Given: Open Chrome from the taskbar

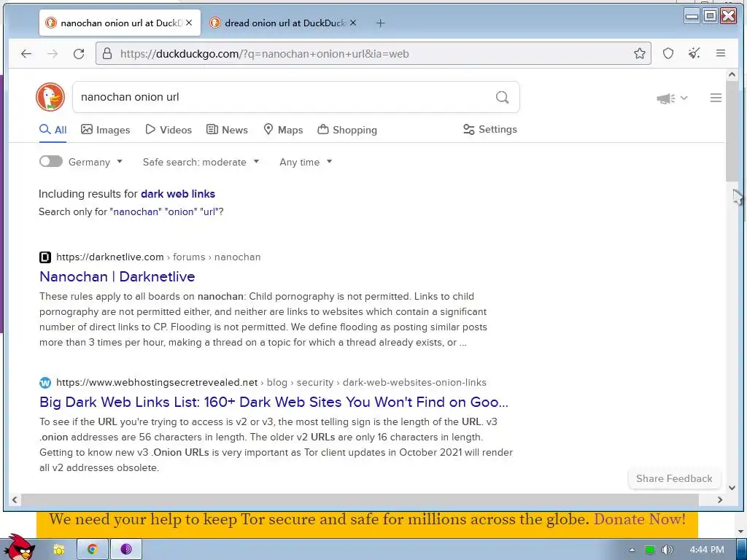Looking at the screenshot, I should (93, 549).
